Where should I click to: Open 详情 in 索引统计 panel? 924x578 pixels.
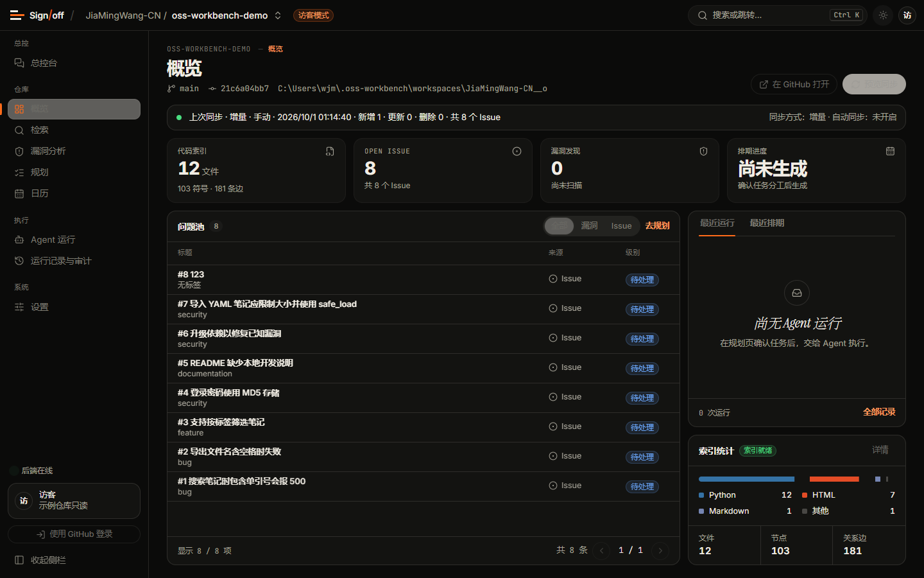[880, 450]
